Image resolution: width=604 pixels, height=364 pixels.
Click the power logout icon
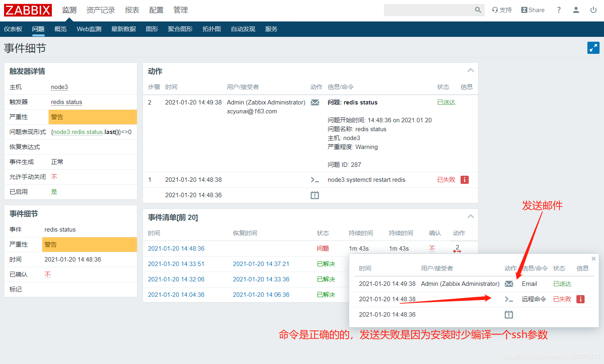(593, 10)
